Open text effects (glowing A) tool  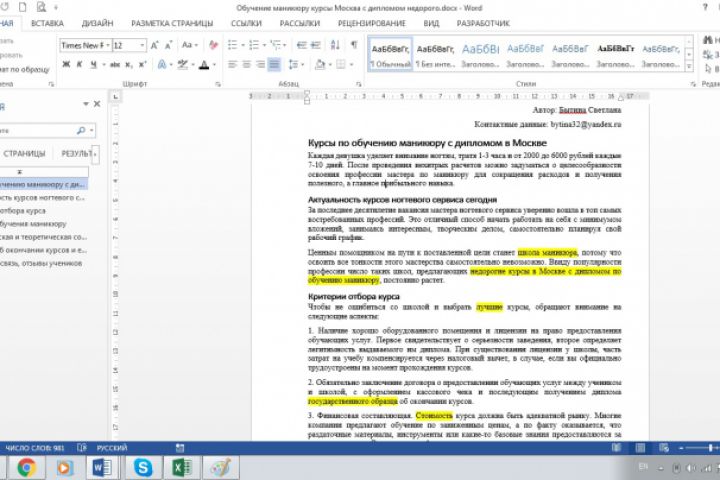(x=162, y=64)
